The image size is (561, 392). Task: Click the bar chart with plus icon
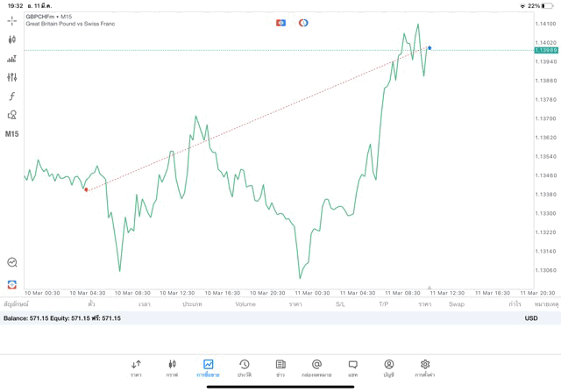click(12, 59)
